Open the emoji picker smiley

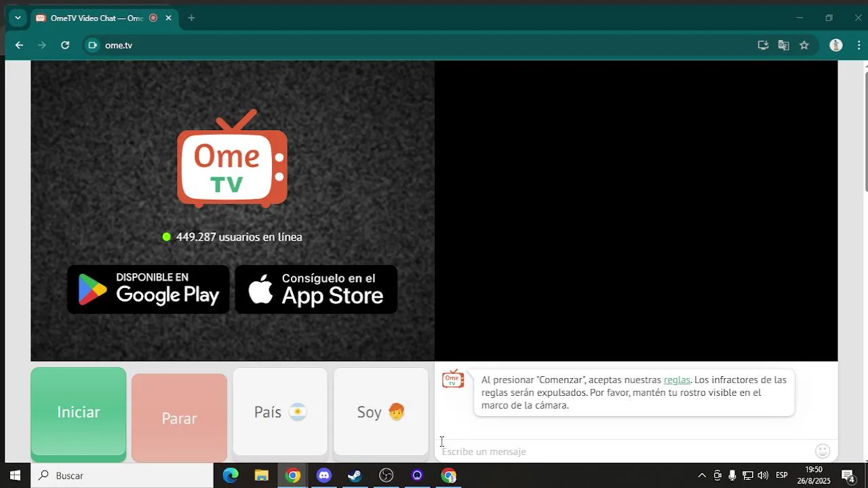[823, 451]
